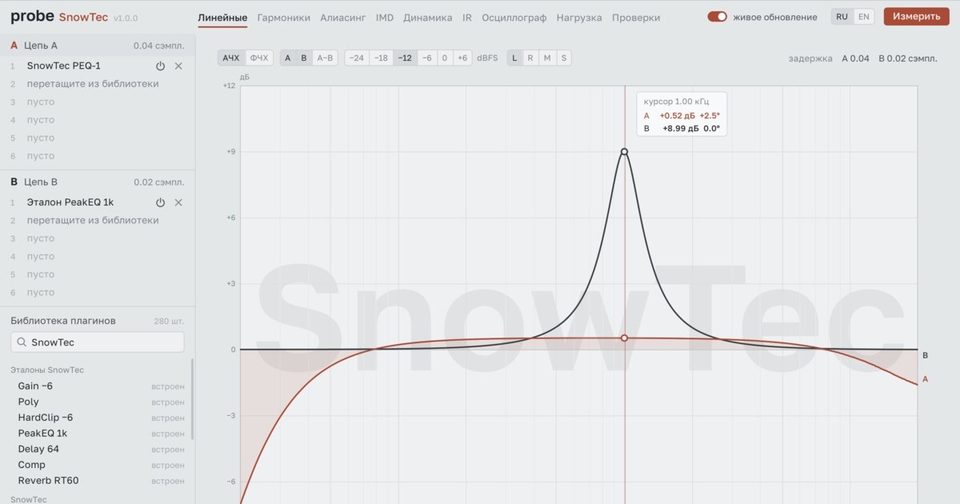Viewport: 960px width, 504px height.
Task: Open the Алиасинг tab
Action: tap(343, 18)
